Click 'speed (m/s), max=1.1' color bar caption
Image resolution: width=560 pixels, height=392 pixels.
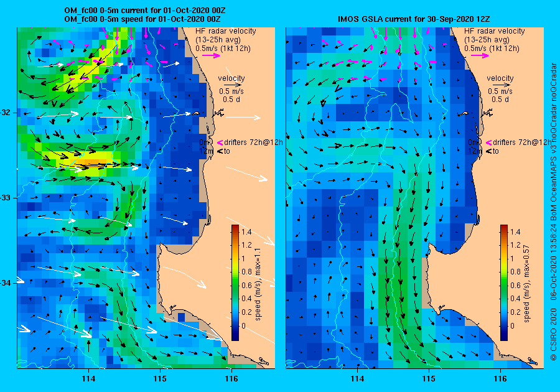pos(258,284)
